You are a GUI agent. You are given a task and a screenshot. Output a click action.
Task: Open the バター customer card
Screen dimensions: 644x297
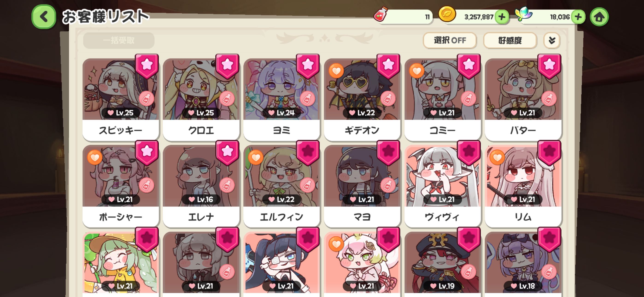523,99
